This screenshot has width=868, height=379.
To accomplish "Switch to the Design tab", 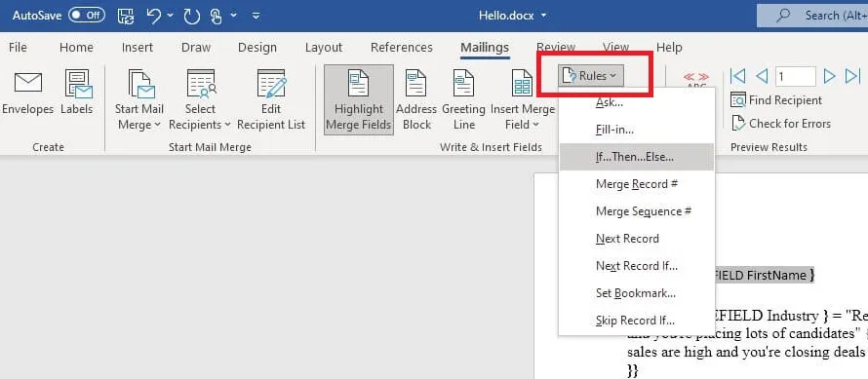I will tap(256, 48).
